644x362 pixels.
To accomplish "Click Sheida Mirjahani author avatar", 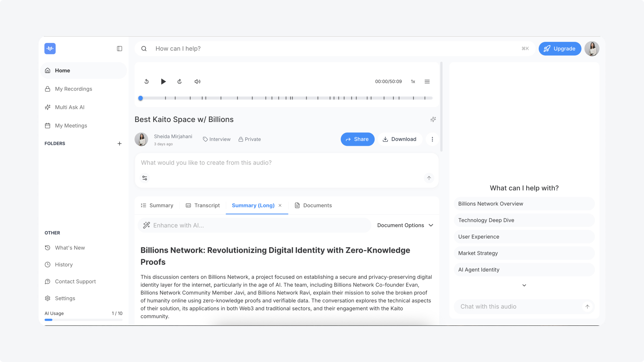I will click(x=141, y=139).
